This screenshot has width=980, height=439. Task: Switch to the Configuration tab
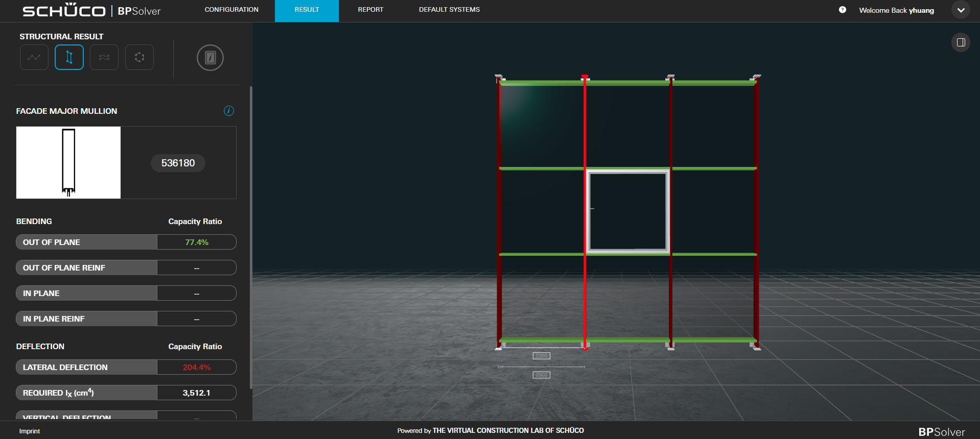[231, 10]
